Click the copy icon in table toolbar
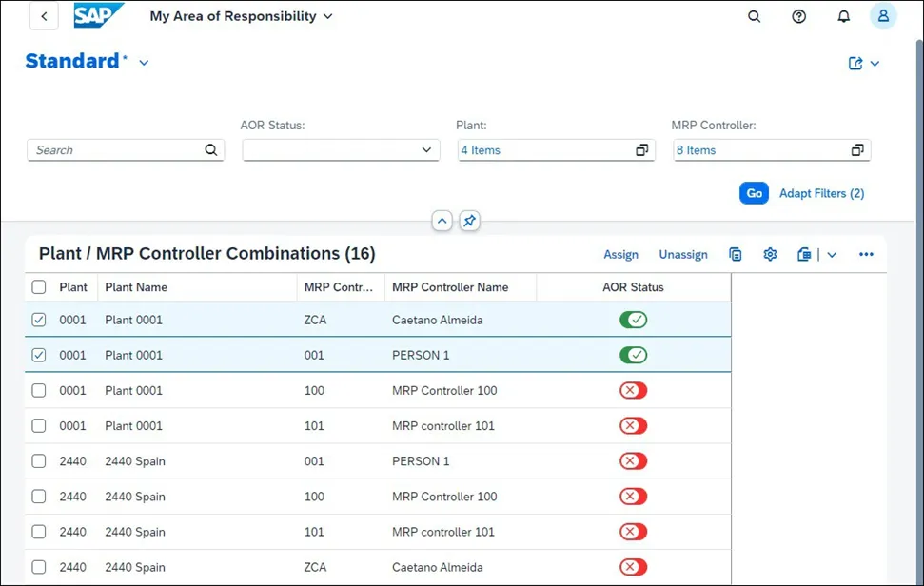924x586 pixels. 736,254
